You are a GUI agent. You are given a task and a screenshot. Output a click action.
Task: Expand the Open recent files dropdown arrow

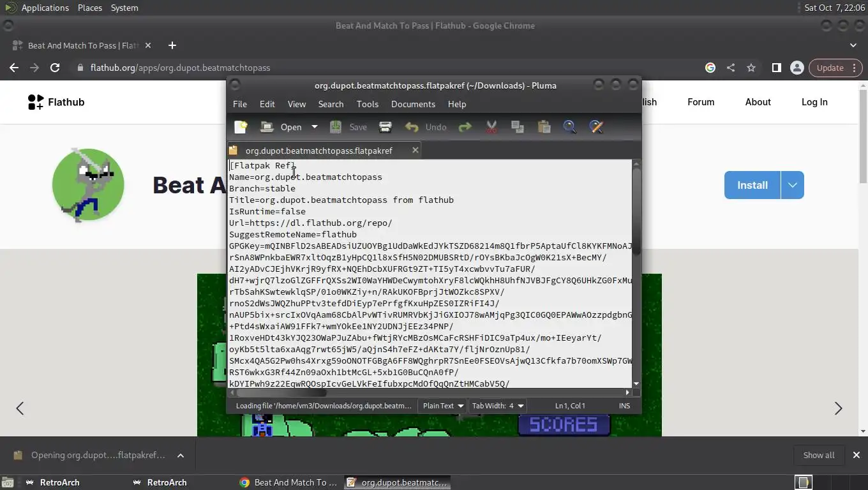(x=314, y=127)
